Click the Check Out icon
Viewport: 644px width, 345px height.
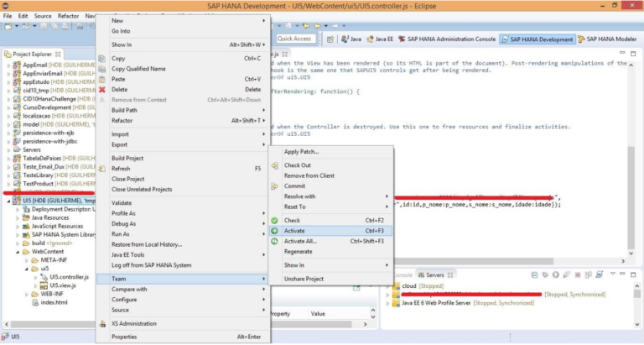(274, 165)
